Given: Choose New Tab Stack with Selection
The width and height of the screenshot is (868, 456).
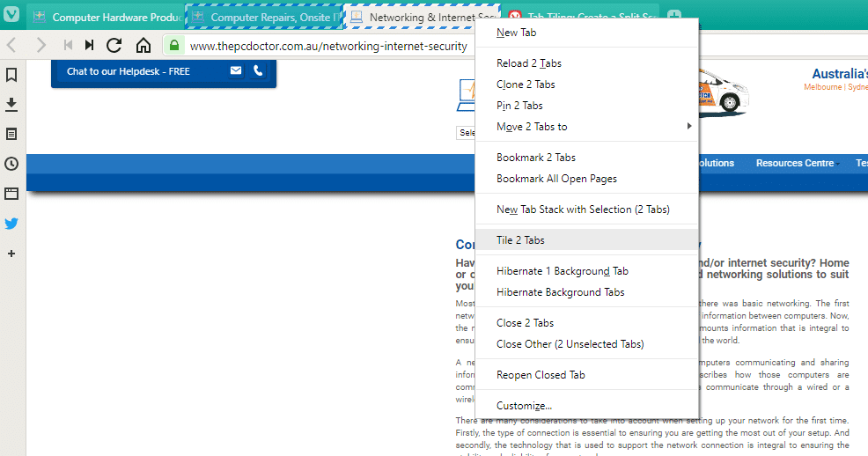Looking at the screenshot, I should 583,210.
